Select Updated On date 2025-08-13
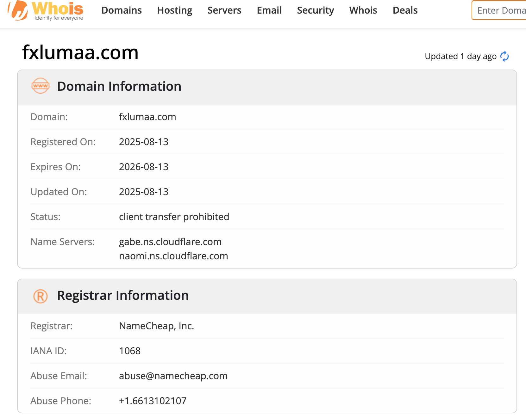The image size is (526, 420). 144,192
